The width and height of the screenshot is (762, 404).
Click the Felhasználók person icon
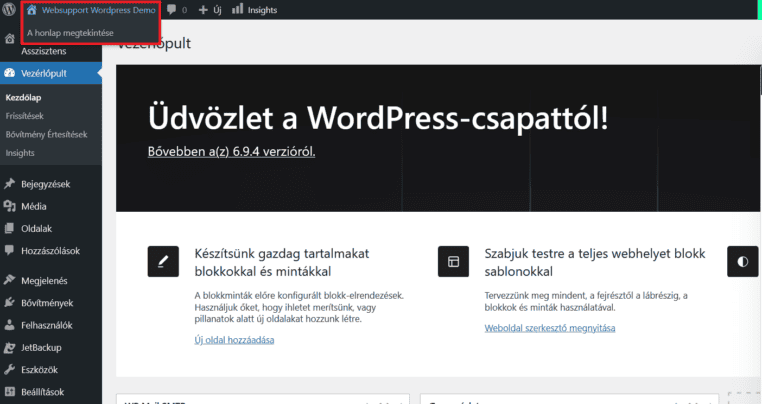10,325
